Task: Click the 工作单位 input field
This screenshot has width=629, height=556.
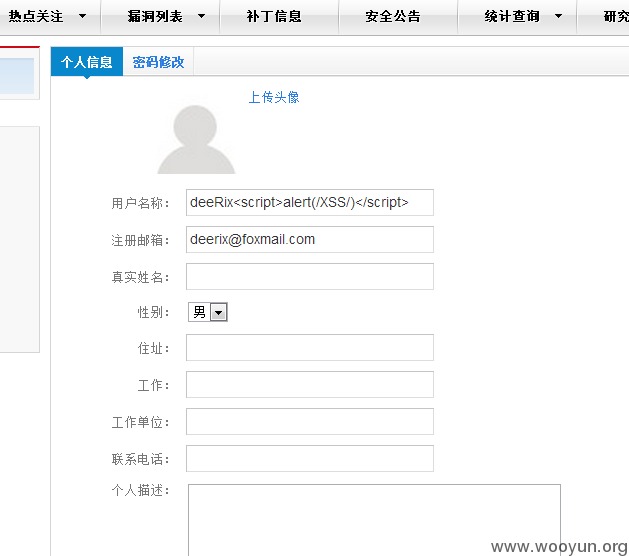Action: coord(310,421)
